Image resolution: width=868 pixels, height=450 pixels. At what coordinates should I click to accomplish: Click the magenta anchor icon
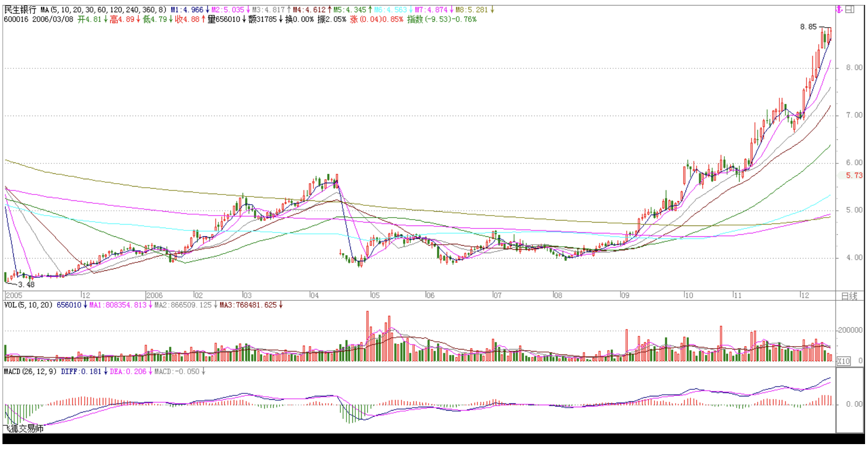(839, 9)
